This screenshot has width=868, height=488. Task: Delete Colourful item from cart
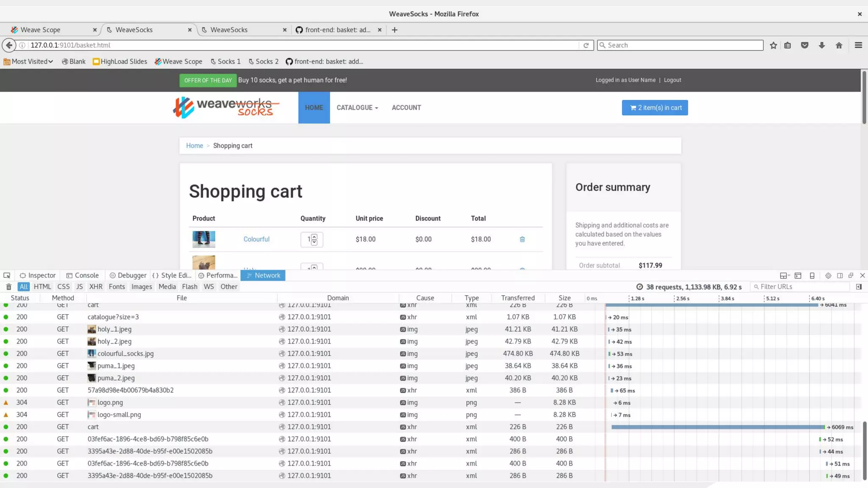point(522,239)
